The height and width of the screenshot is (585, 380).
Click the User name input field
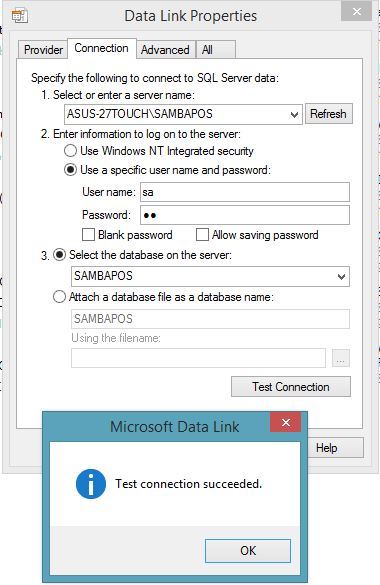[x=245, y=192]
